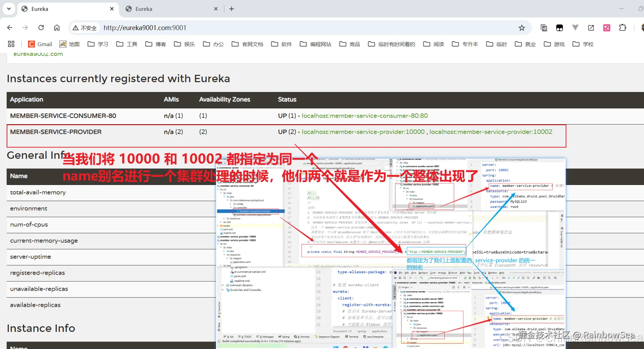The image size is (644, 349).
Task: Click the copy pages extension icon
Action: [x=544, y=28]
